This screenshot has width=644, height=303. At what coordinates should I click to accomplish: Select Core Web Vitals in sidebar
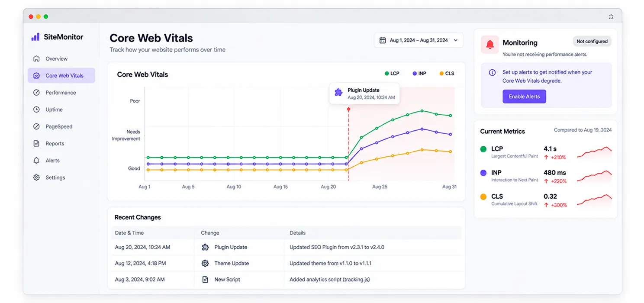point(61,75)
